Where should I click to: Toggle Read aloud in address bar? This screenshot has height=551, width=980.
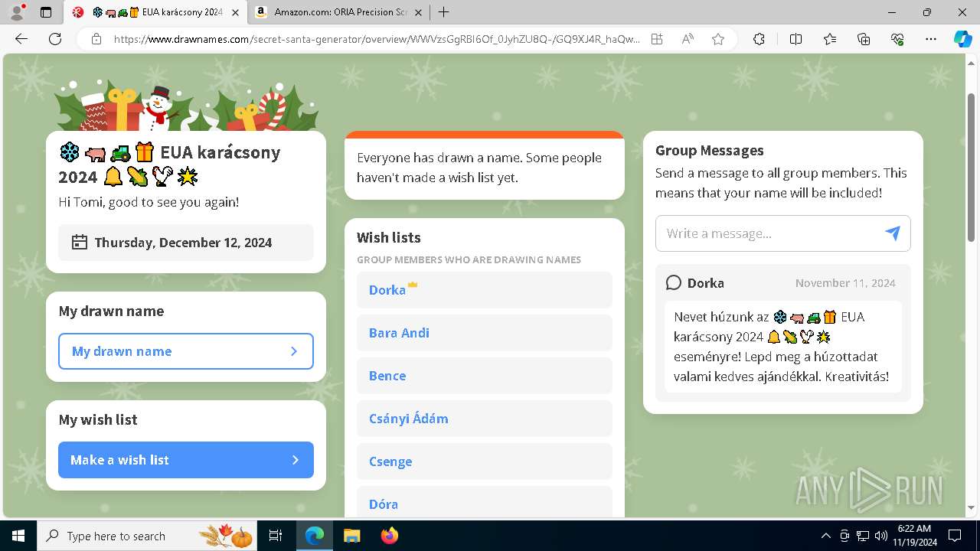[688, 39]
